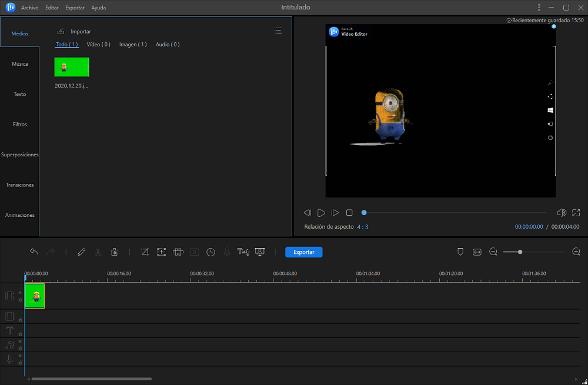Apply the mosaic tool
588x385 pixels.
click(178, 252)
